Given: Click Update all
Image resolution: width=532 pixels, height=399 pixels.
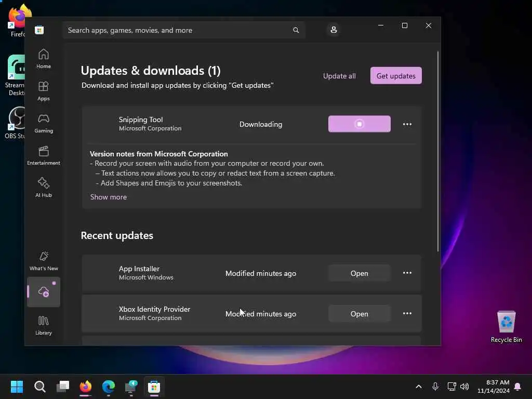Looking at the screenshot, I should pos(339,76).
